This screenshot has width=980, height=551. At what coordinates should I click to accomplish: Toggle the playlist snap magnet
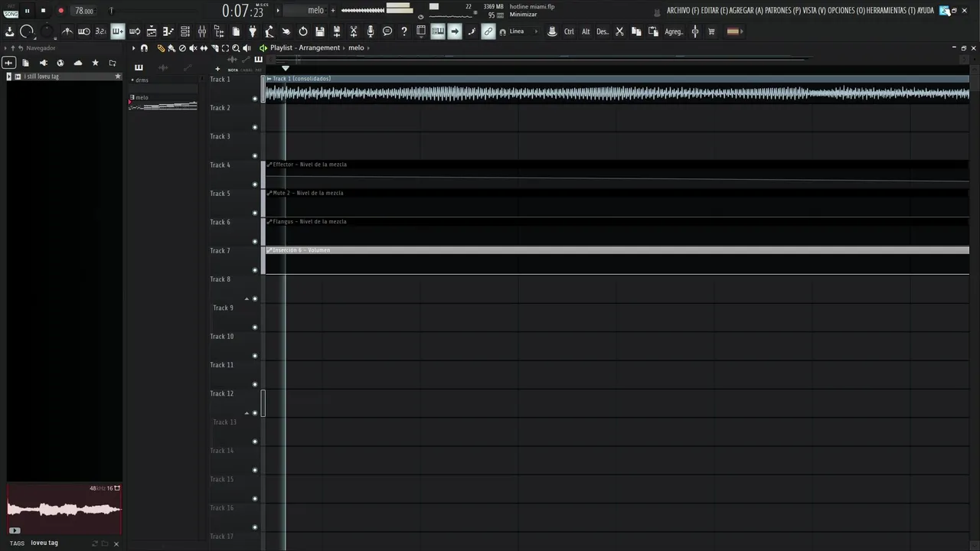[x=144, y=48]
